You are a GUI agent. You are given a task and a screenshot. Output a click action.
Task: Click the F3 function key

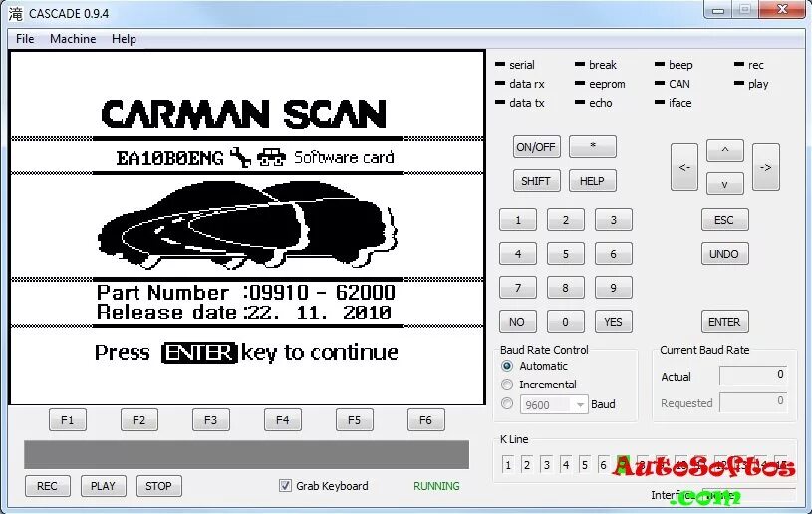211,419
